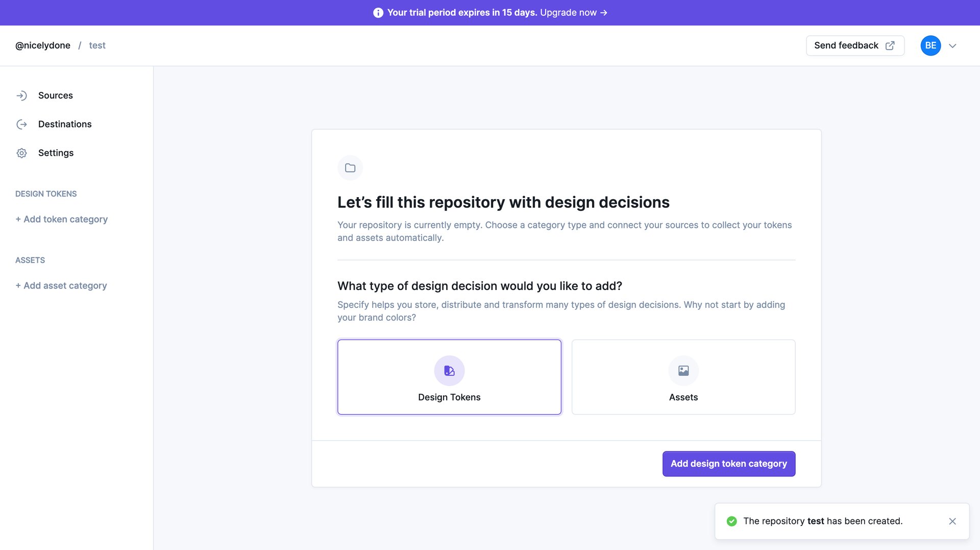Viewport: 980px width, 550px height.
Task: Open the account menu chevron next to BE
Action: pos(952,45)
